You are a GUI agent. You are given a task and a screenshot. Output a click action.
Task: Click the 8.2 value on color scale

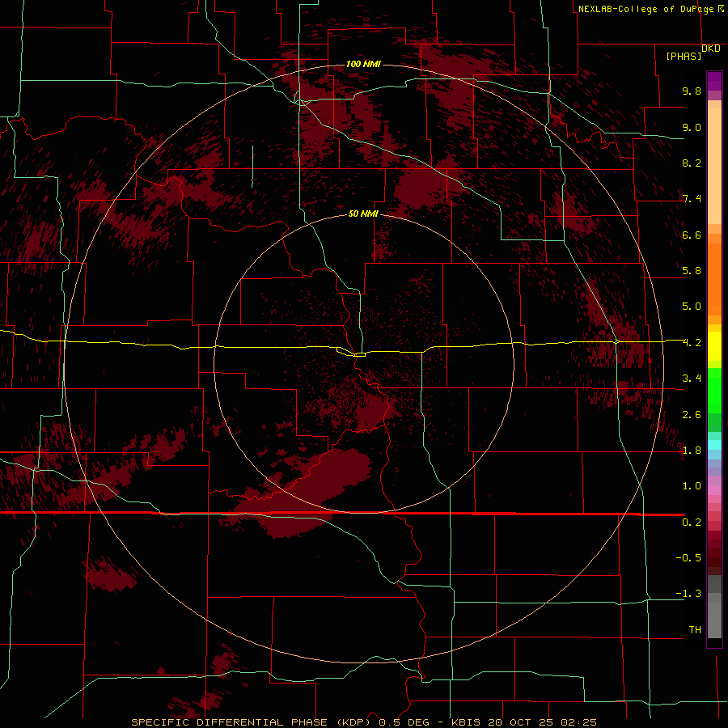(692, 163)
